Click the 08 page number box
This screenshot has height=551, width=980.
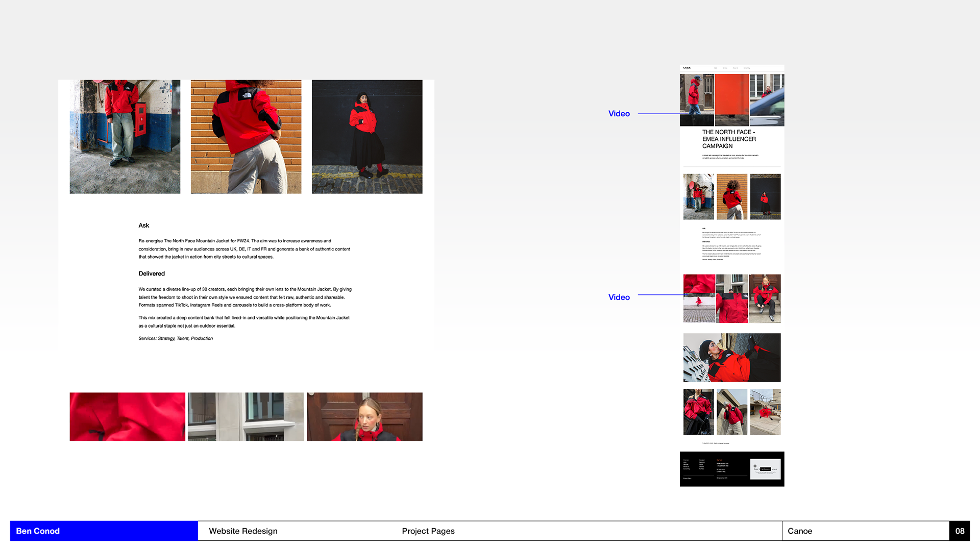click(960, 531)
